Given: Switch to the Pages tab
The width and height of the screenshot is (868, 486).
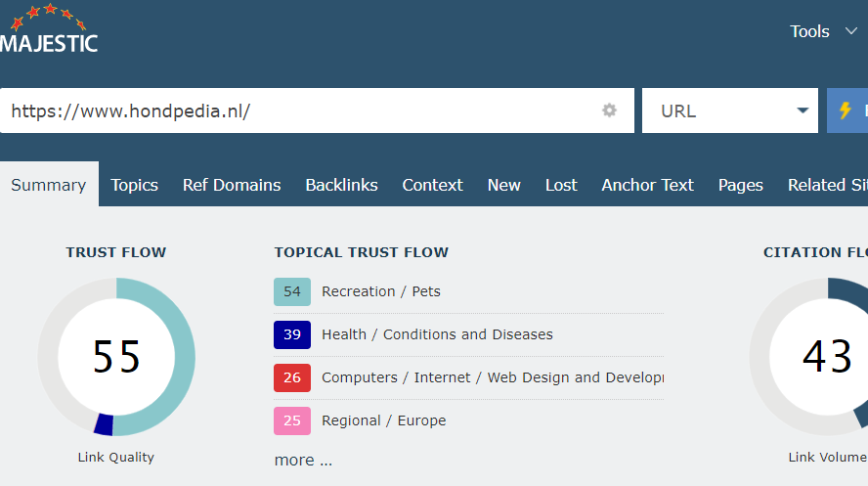Looking at the screenshot, I should coord(741,185).
